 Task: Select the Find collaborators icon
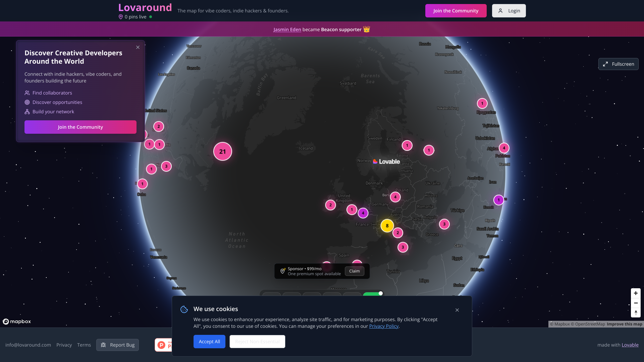[x=27, y=93]
